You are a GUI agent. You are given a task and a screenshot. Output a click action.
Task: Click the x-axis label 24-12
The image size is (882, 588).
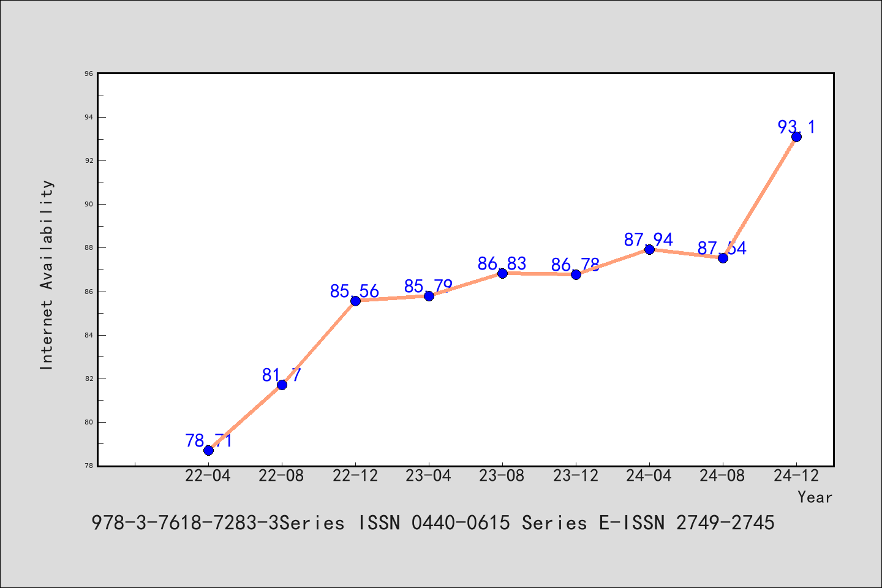pos(796,476)
